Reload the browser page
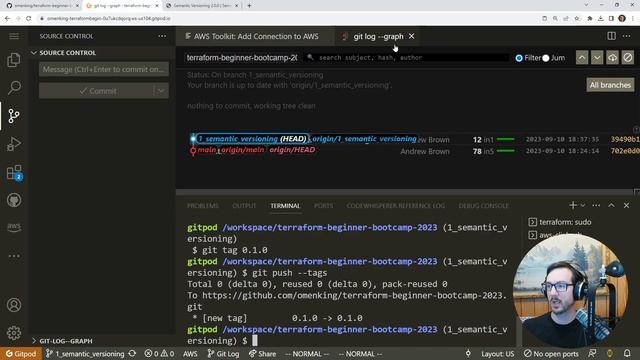The width and height of the screenshot is (640, 360). pyautogui.click(x=29, y=18)
